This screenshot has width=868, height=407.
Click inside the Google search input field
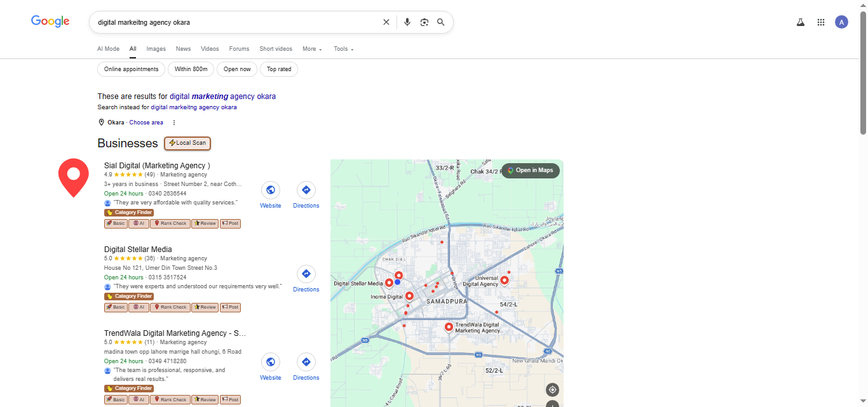tap(235, 22)
